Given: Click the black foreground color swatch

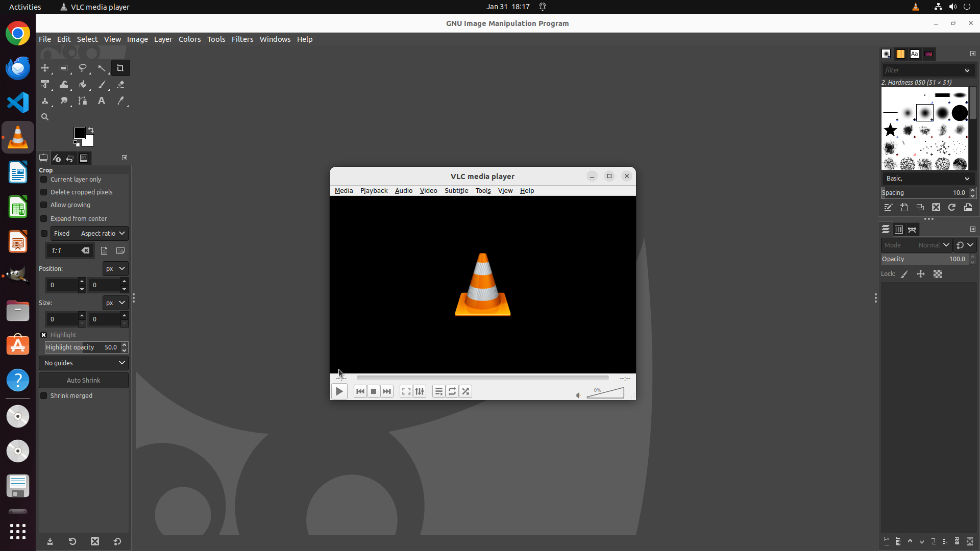Looking at the screenshot, I should click(79, 133).
